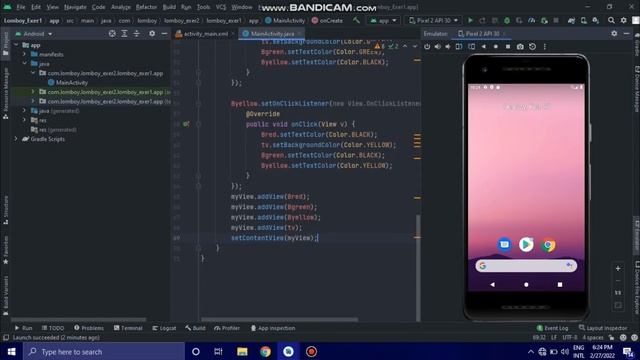Click emulator volume up icon

[x=438, y=47]
